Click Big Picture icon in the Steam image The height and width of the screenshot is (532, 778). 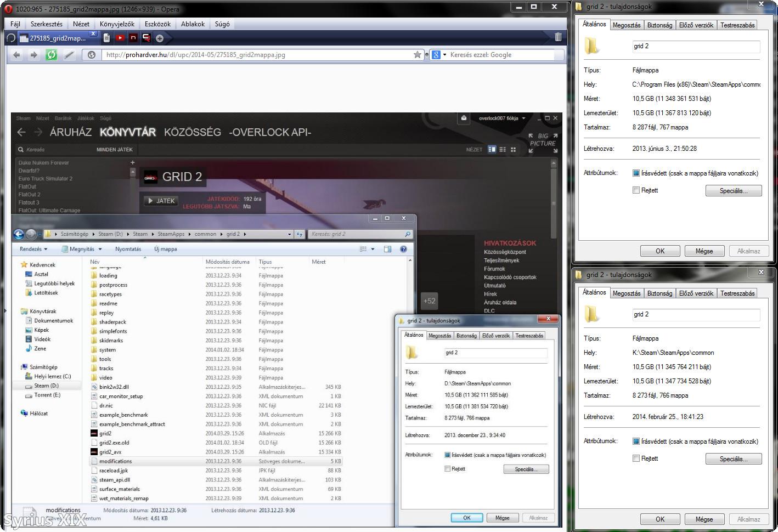coord(543,143)
